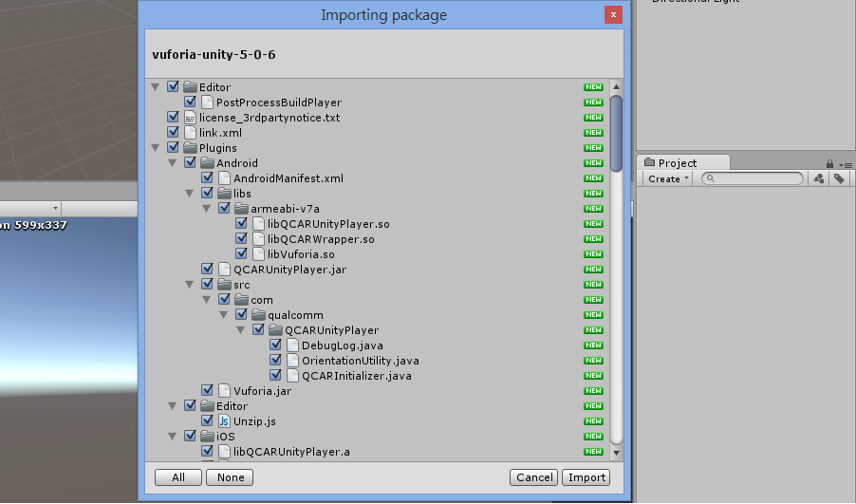Click the QCARUnityPlayer folder icon
The height and width of the screenshot is (504, 856).
point(276,329)
